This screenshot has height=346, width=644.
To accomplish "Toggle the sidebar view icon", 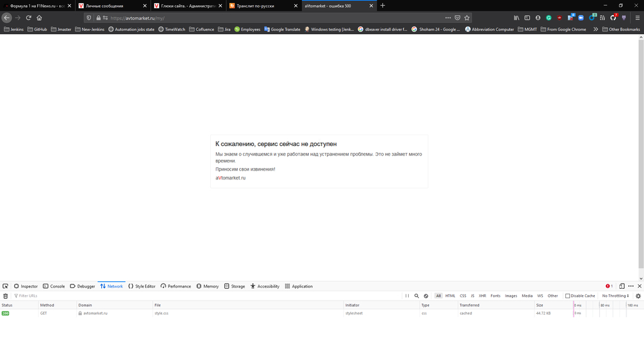I will (x=527, y=18).
